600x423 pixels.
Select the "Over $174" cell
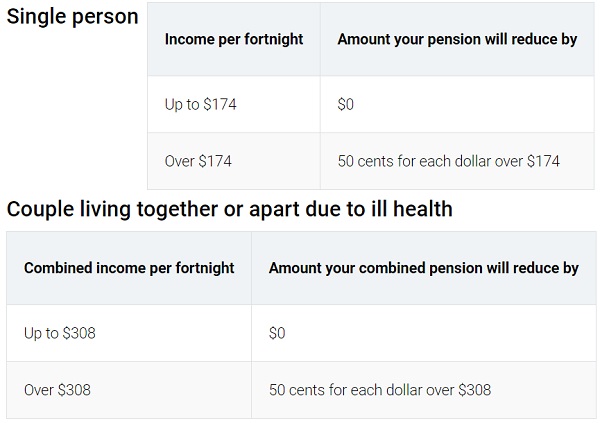198,161
